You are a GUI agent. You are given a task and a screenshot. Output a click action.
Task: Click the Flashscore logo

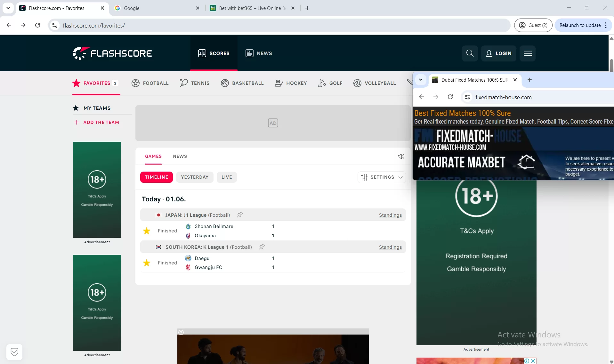coord(112,53)
